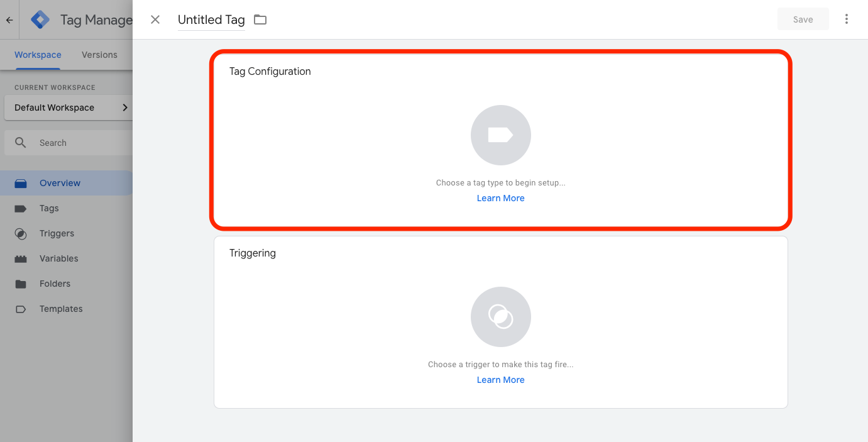Click 'Choose a tag type to begin setup...' text
Screen dimensions: 868x442
[x=501, y=183]
